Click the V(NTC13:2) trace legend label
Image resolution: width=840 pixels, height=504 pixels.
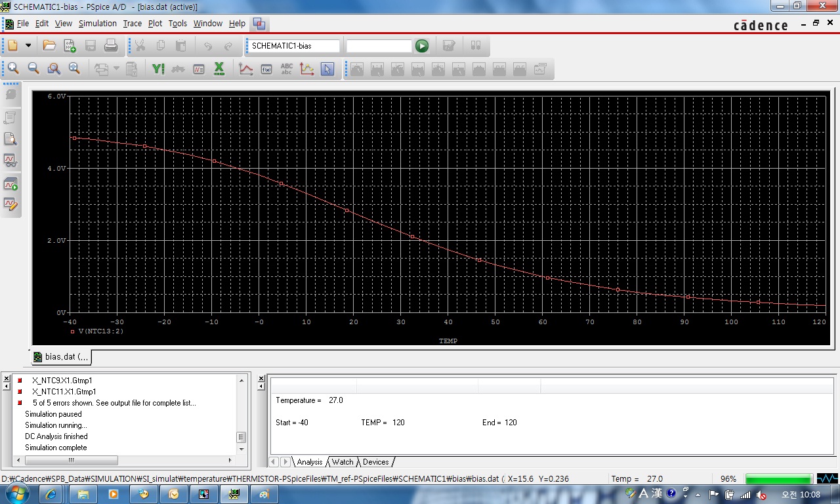pos(100,331)
